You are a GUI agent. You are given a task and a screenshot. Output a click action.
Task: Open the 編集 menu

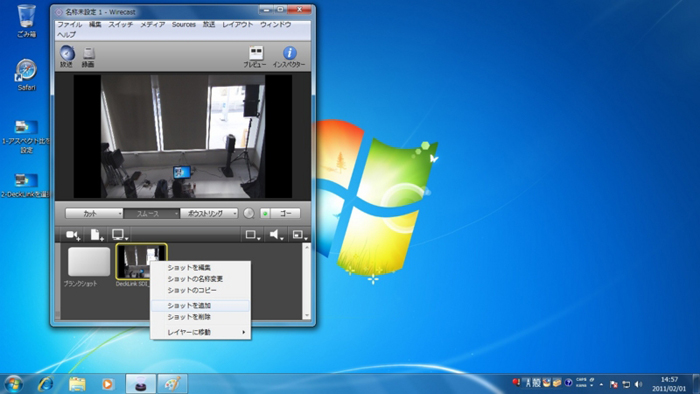pyautogui.click(x=95, y=25)
